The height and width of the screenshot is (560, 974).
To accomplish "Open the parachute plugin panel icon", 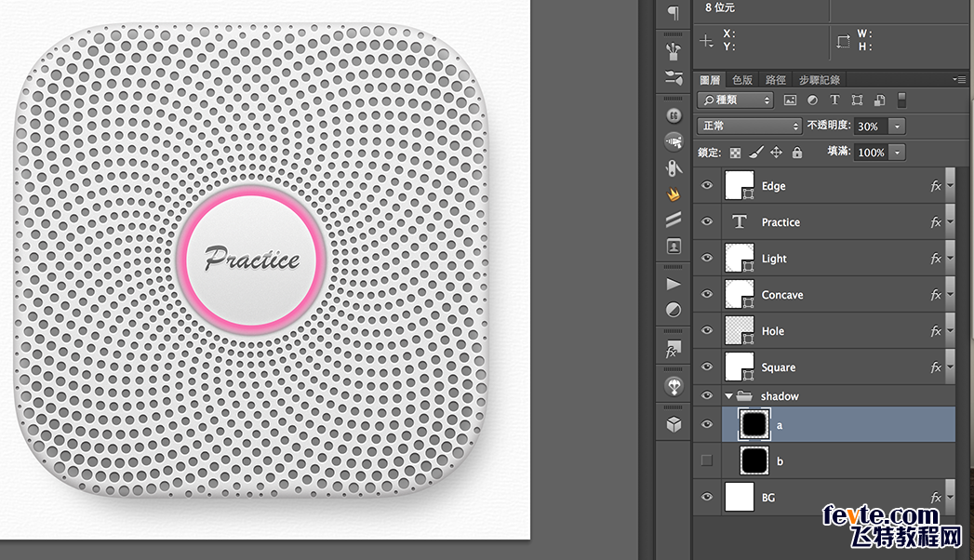I will pos(674,386).
